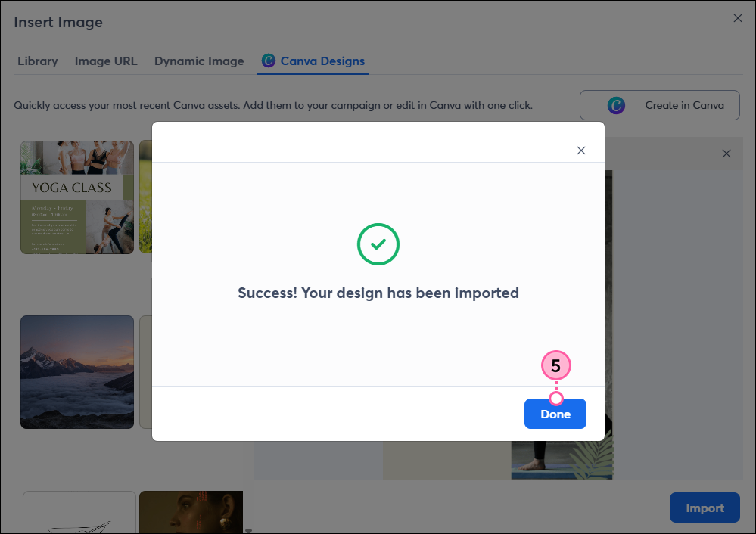Close the Insert Image dialog

pos(738,18)
